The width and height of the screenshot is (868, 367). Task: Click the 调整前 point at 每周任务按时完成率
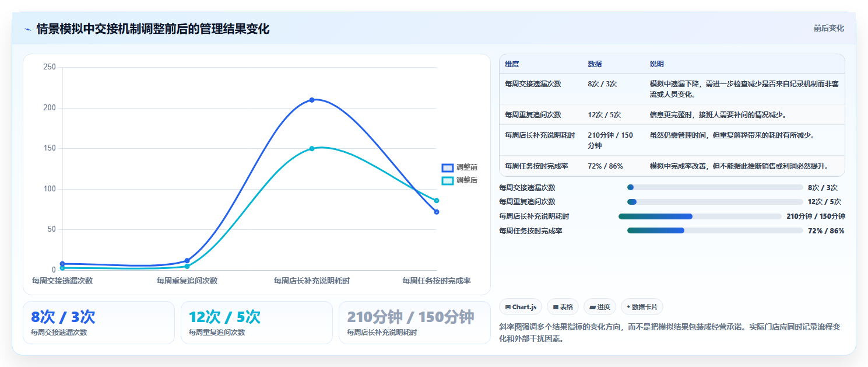click(437, 212)
